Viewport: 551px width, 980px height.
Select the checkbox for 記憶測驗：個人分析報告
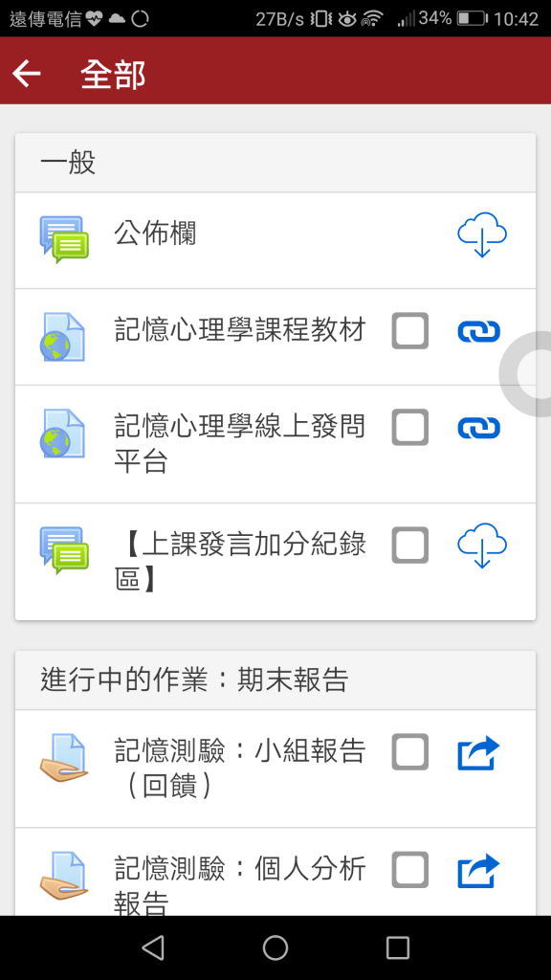pyautogui.click(x=409, y=870)
